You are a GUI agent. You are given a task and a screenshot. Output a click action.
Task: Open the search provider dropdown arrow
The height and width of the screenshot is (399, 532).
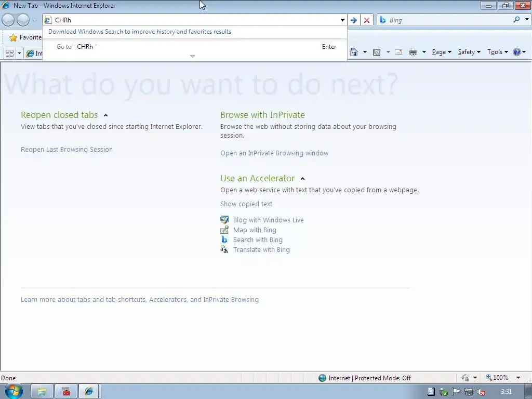[527, 20]
